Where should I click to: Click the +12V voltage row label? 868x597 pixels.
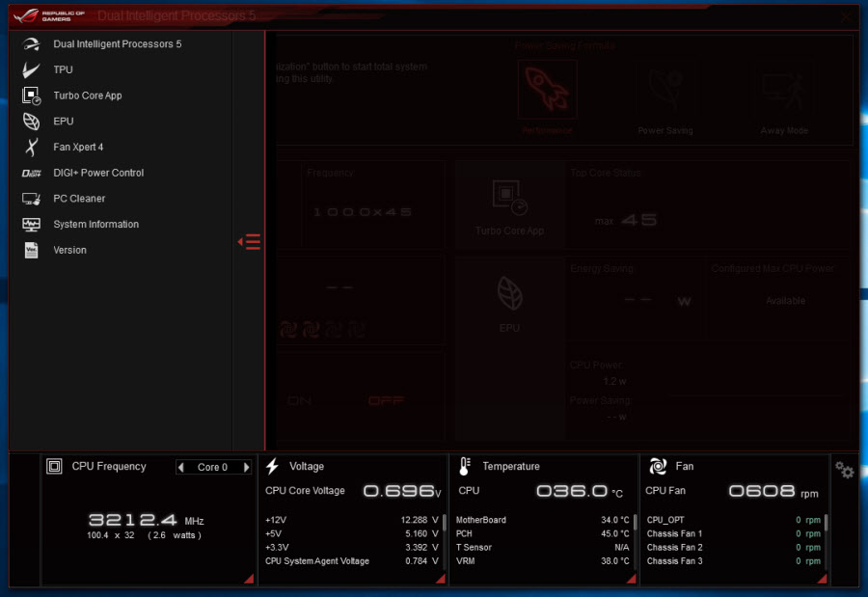[x=276, y=520]
